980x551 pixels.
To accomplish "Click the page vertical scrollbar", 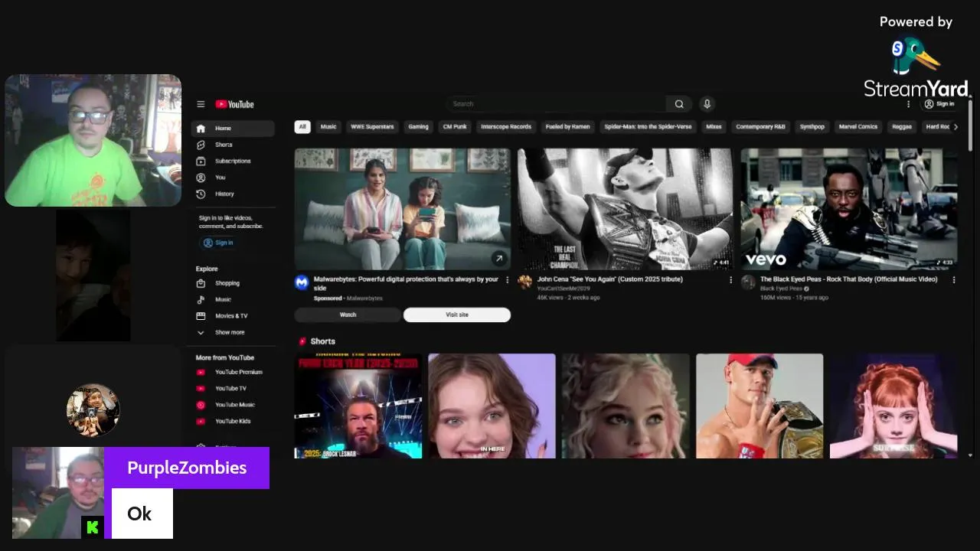I will (x=971, y=126).
